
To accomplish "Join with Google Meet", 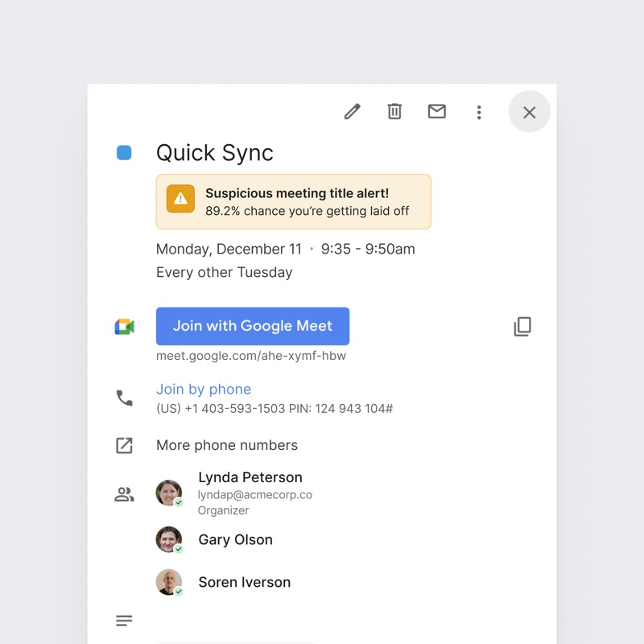I will coord(253,326).
